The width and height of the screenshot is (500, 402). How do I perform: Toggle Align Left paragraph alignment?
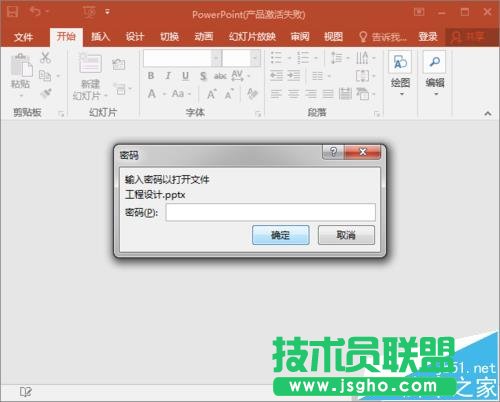(x=276, y=94)
